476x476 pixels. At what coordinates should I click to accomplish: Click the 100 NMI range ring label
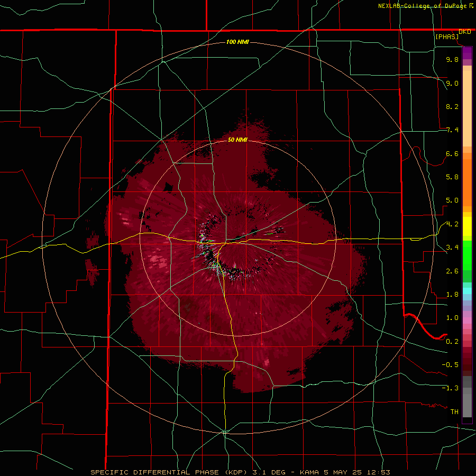point(237,42)
